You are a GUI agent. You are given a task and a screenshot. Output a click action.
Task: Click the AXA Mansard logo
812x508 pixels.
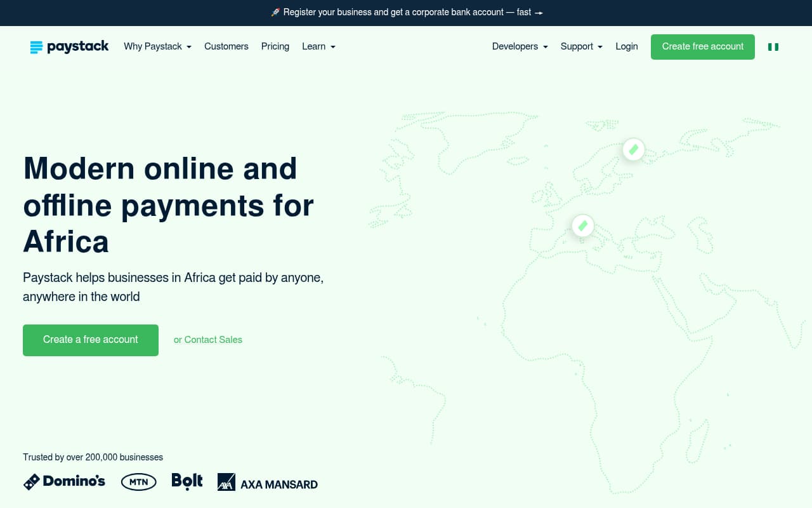267,482
